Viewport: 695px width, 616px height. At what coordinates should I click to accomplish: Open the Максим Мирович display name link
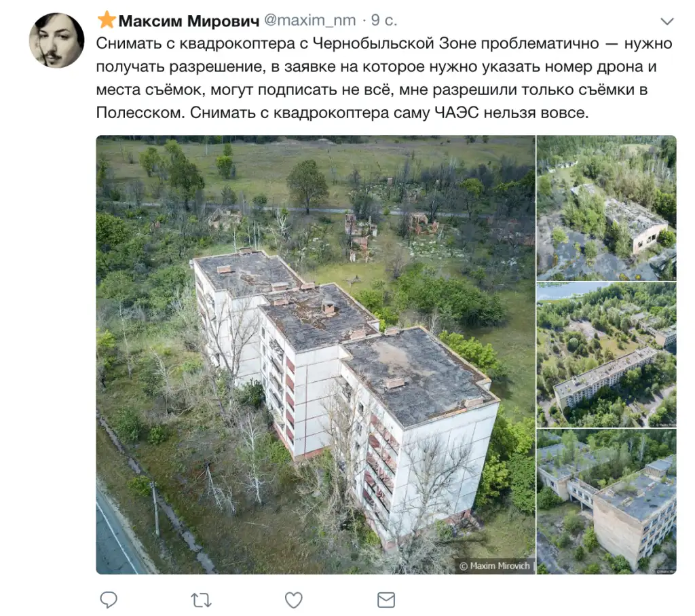pyautogui.click(x=189, y=20)
